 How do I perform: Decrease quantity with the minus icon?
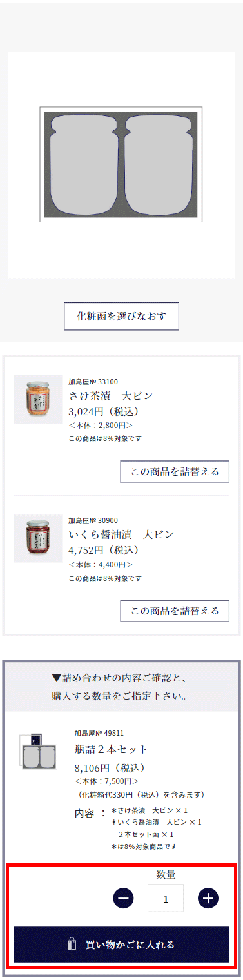point(124,898)
